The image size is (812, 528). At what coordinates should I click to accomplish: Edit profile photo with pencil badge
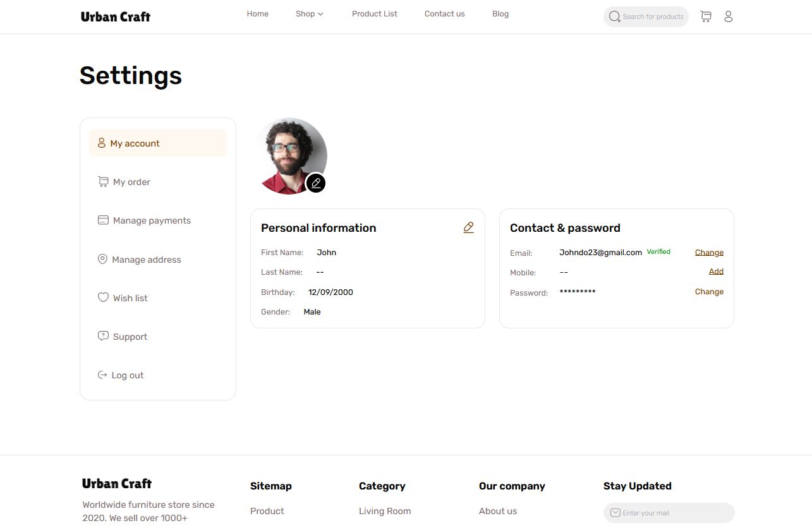tap(316, 183)
